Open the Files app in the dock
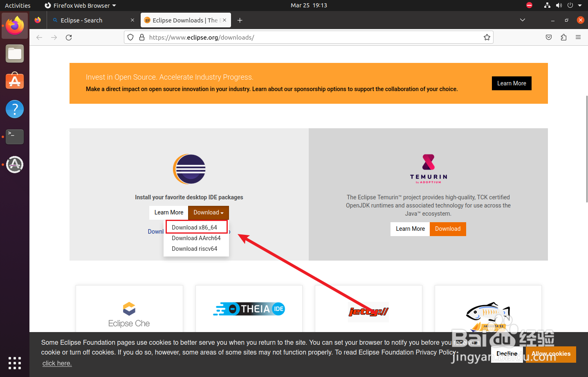The height and width of the screenshot is (377, 588). 15,54
